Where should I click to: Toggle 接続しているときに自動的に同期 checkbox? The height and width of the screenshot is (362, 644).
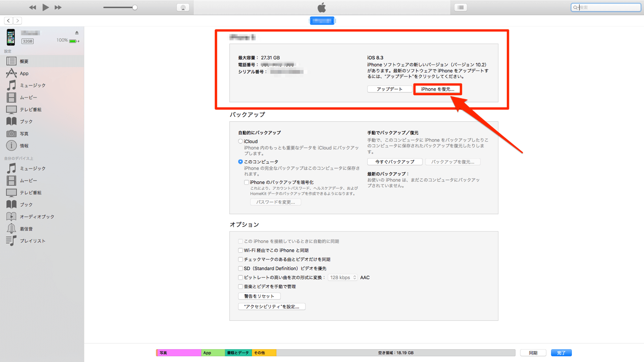tap(241, 242)
